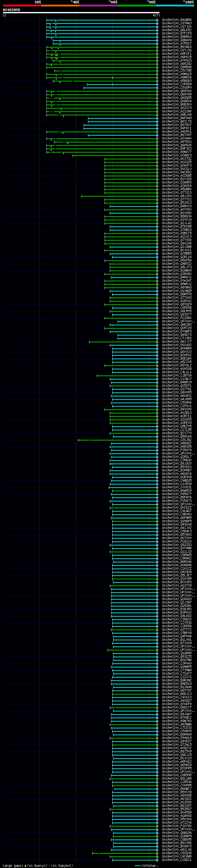This screenshot has width=197, height=868.
Task: Select the UniRef100_A8IJY7 label
Action: (x=177, y=341)
